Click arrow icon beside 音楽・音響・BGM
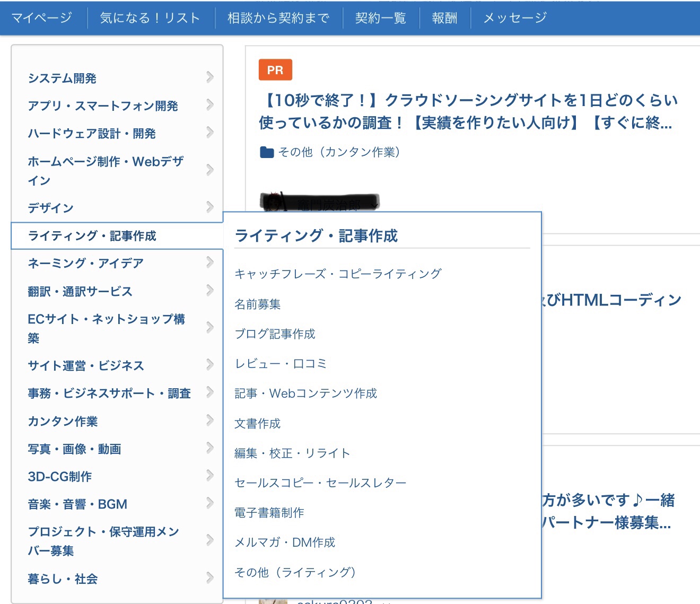Screen dimensions: 700x604 pos(210,503)
